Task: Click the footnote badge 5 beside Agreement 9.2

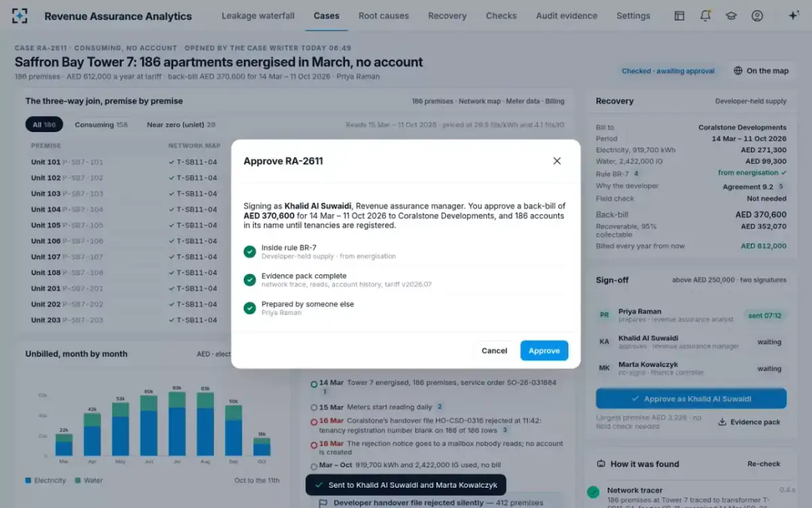Action: click(780, 186)
